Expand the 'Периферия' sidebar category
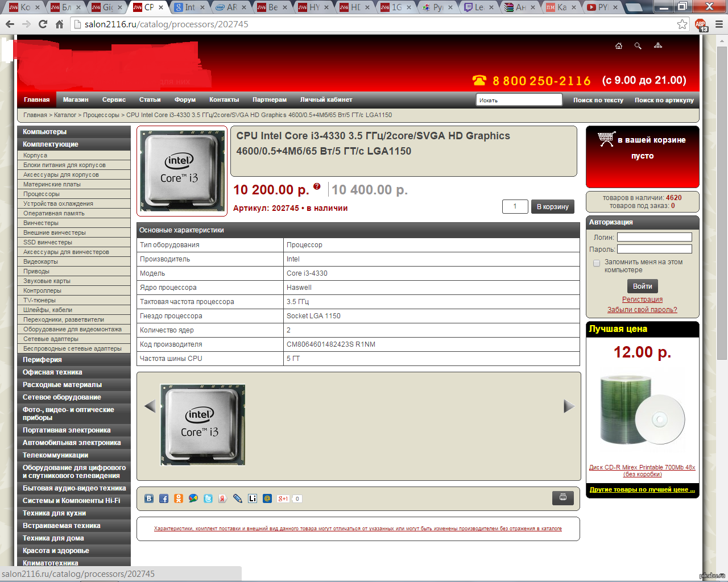This screenshot has height=582, width=728. click(x=43, y=360)
